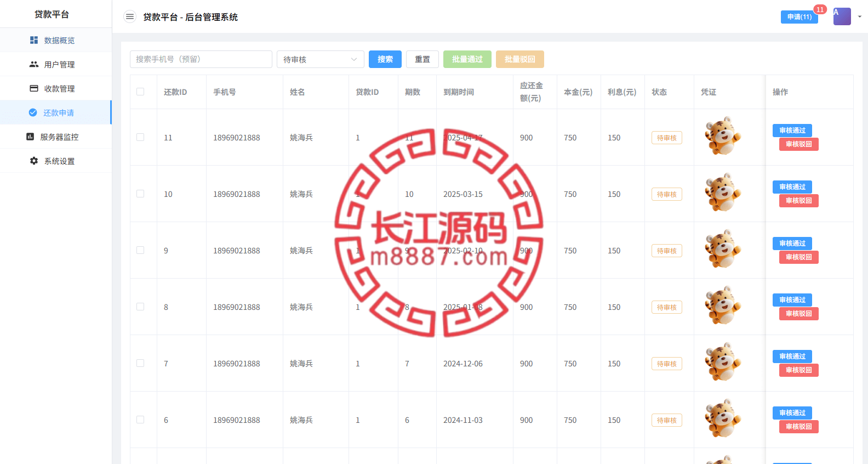Click the 手机号 column header
Screen dimensions: 868x464
(225, 92)
